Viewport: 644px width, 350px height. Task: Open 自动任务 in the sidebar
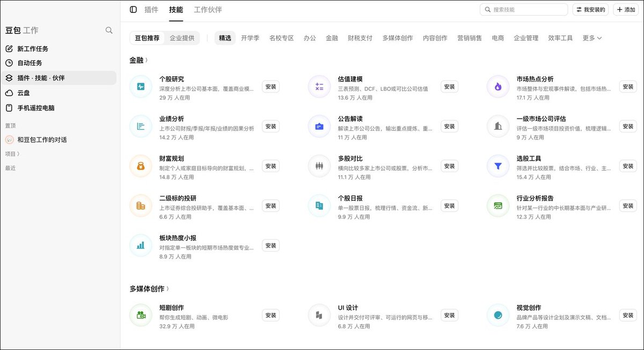(58, 63)
